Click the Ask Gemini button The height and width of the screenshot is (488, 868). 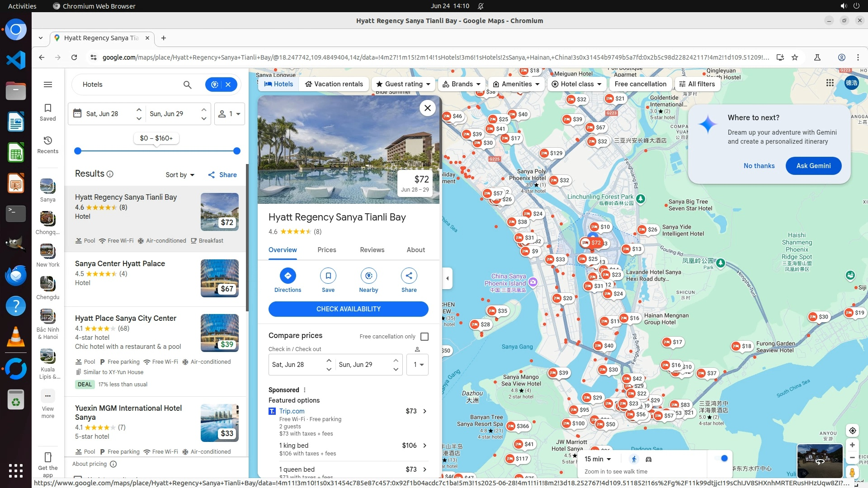(813, 166)
